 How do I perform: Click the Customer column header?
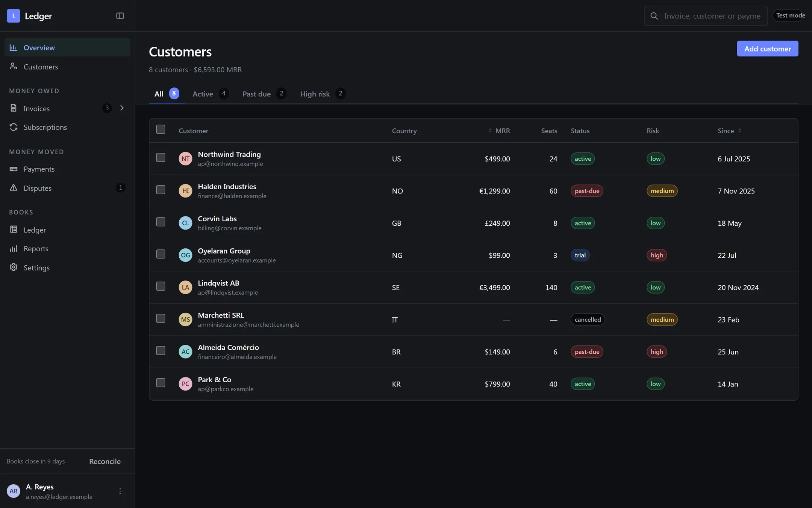coord(193,131)
